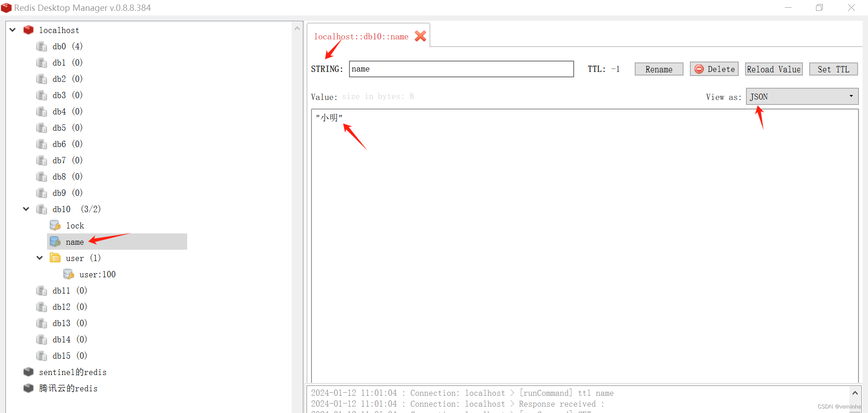Click the log panel scroll-up arrow
The image size is (868, 413).
(855, 393)
